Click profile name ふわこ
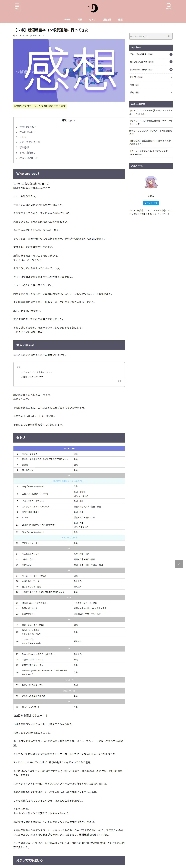The image size is (186, 868). [x=151, y=195]
